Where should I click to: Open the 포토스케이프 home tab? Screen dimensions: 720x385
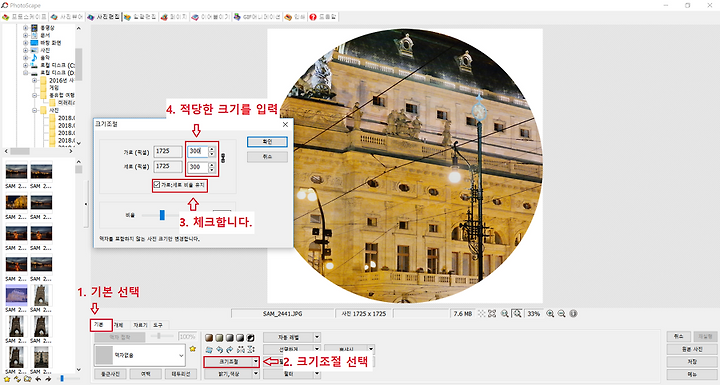[x=24, y=17]
